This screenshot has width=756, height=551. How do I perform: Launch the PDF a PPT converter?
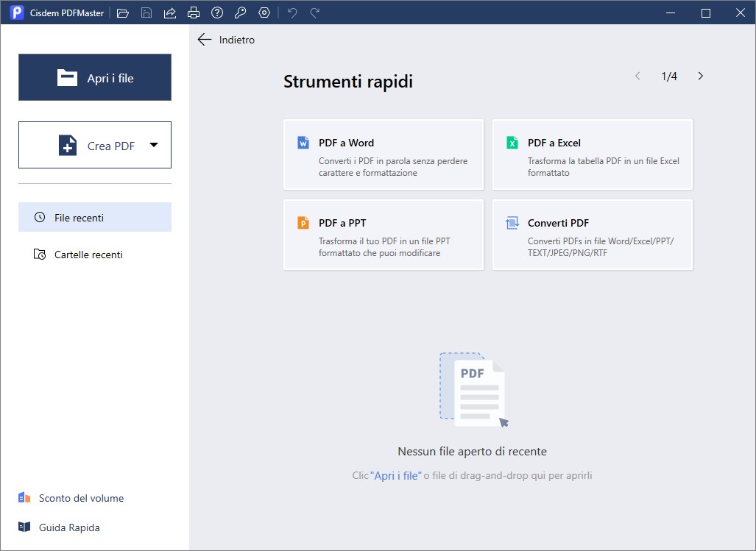pyautogui.click(x=383, y=234)
